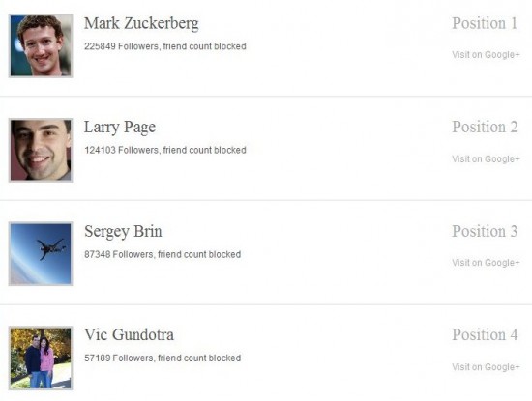Open Visit on Google+ under Position 3

point(486,263)
